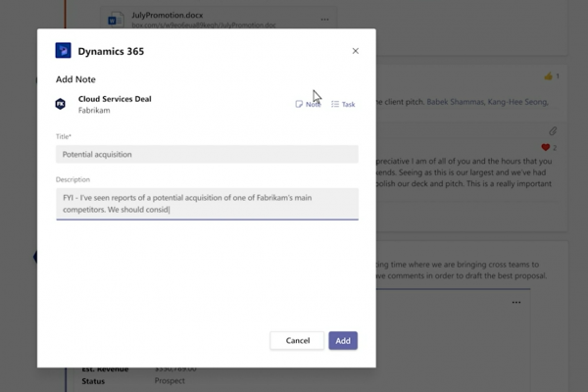Click the Kang-Hee Seong mention in background
The height and width of the screenshot is (392, 588).
coord(517,102)
